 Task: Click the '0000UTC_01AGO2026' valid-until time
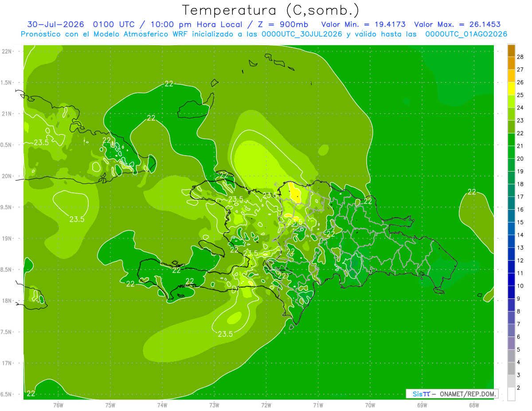(466, 34)
